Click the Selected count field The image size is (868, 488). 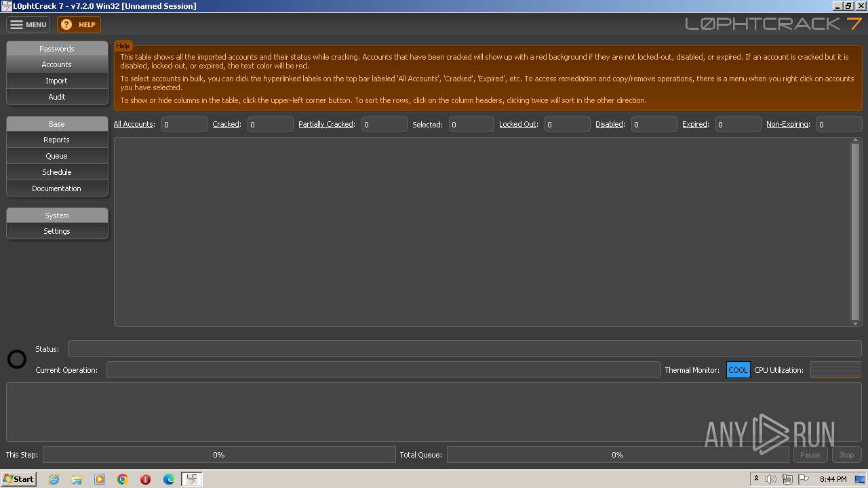[471, 124]
